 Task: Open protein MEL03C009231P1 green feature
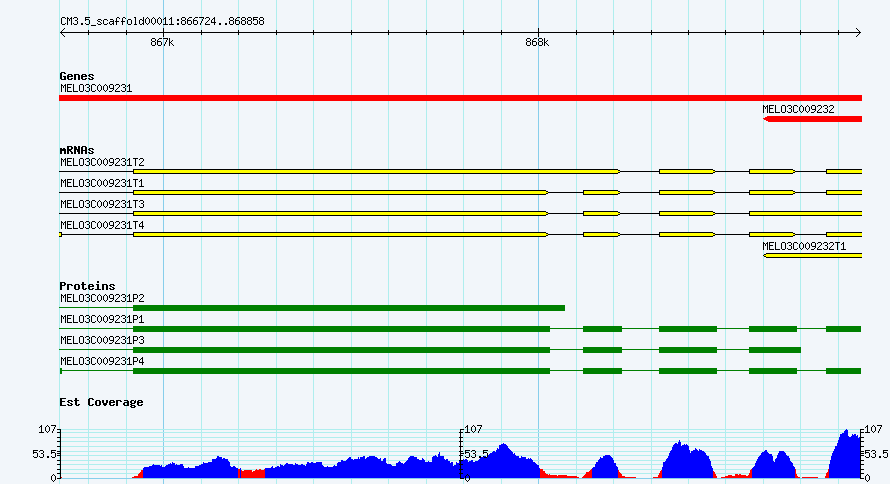(x=460, y=329)
